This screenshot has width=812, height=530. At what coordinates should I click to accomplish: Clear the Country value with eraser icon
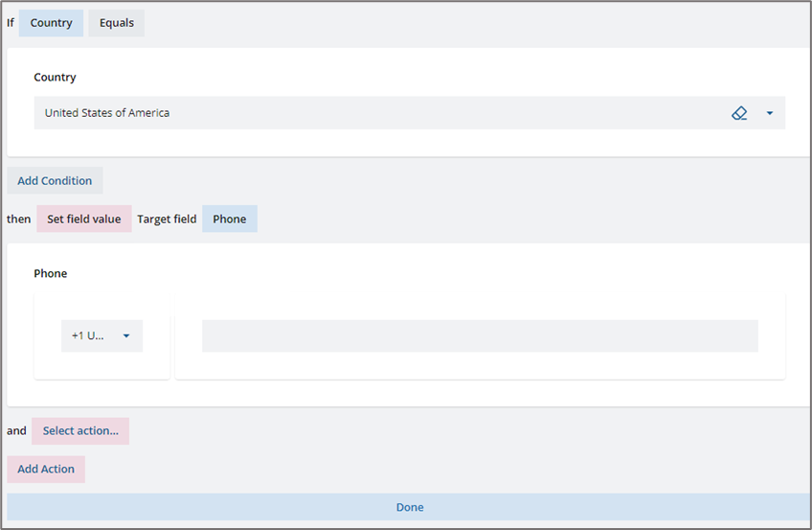point(739,113)
